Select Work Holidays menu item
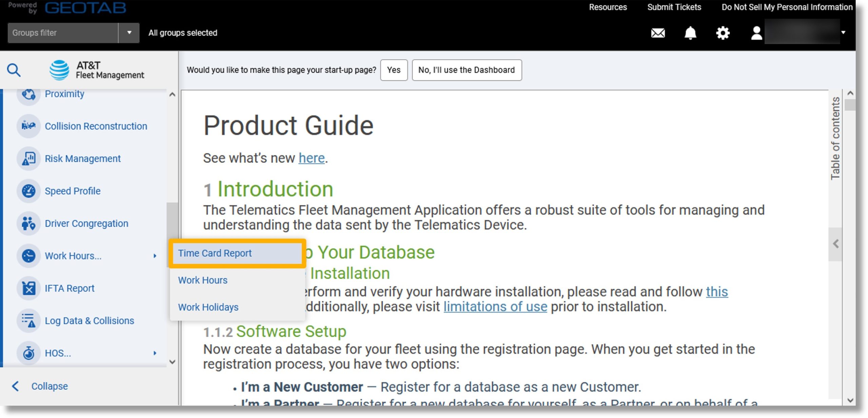The height and width of the screenshot is (418, 868). tap(208, 307)
